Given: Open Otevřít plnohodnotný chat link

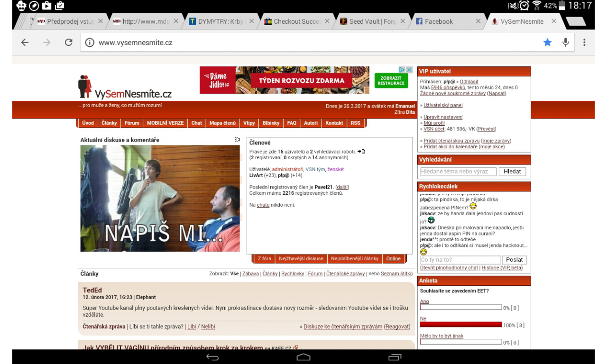Looking at the screenshot, I should pyautogui.click(x=449, y=268).
